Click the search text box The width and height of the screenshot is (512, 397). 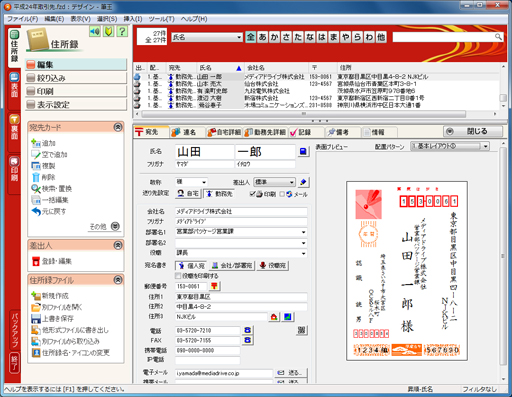point(443,37)
